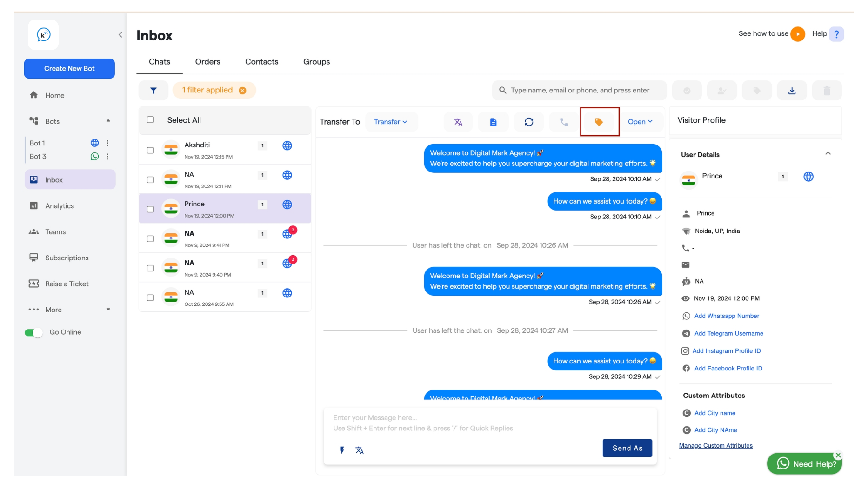Click Bot 3 WhatsApp channel icon

click(x=95, y=157)
